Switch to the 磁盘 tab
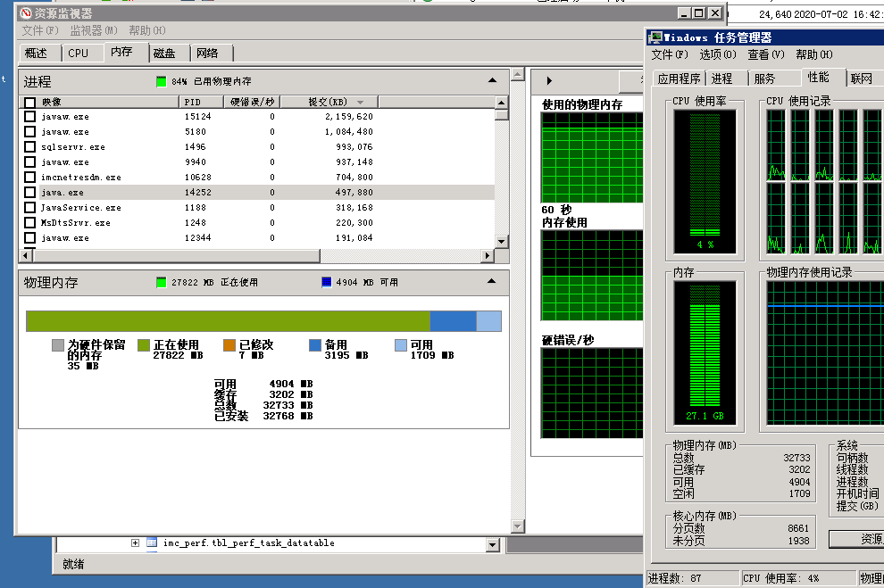 (164, 53)
